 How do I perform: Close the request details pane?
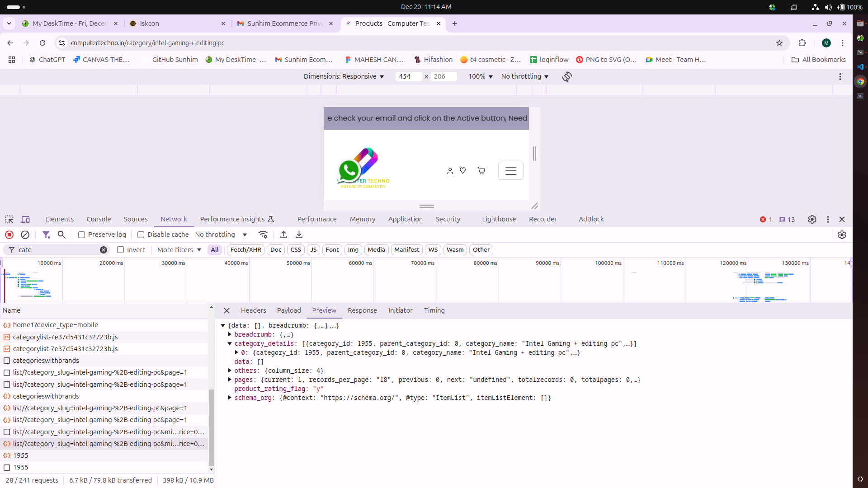226,311
